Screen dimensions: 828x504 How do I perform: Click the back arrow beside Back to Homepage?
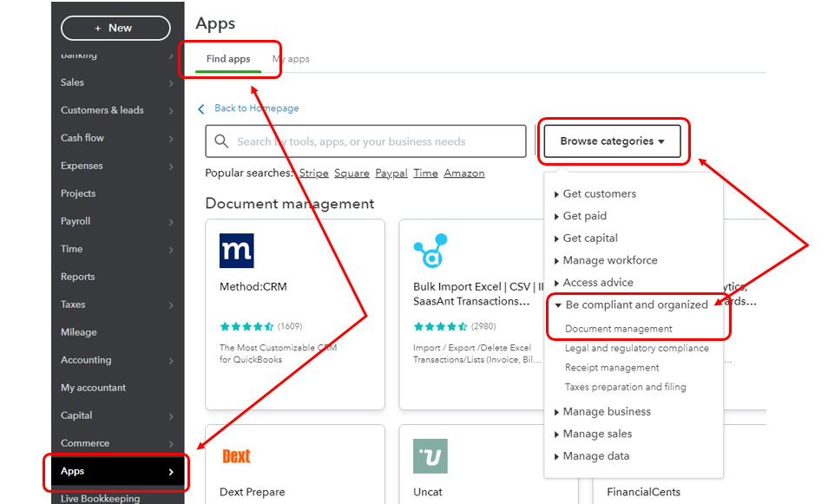[202, 108]
